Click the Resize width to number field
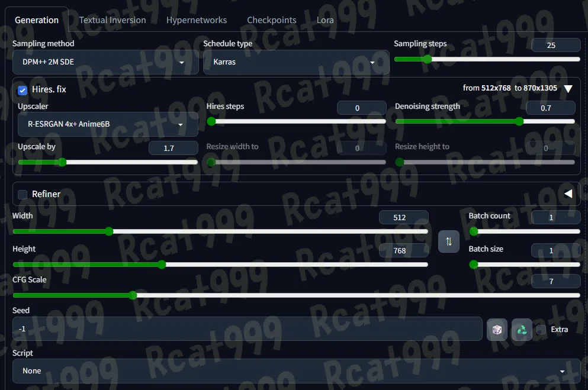This screenshot has width=588, height=390. coord(361,149)
